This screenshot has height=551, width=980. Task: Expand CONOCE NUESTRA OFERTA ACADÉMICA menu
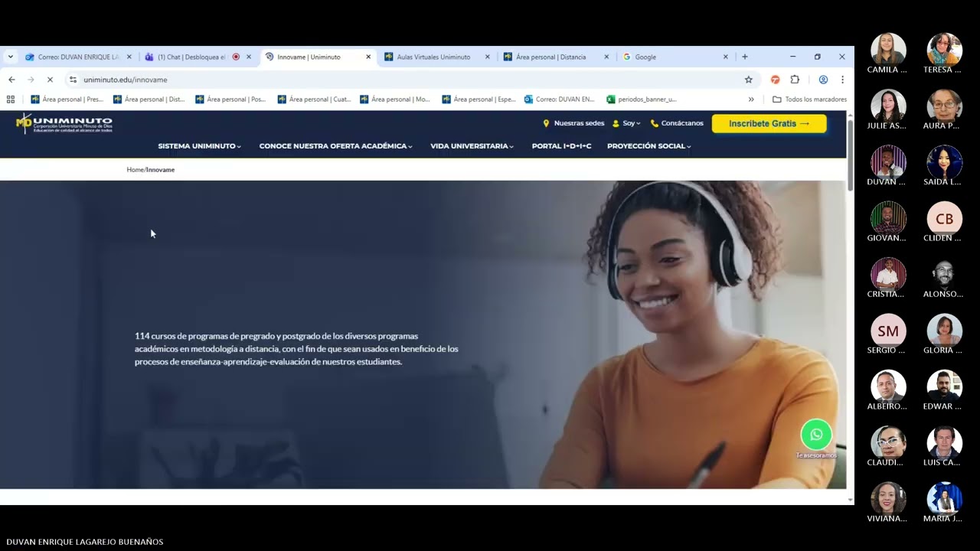(336, 146)
